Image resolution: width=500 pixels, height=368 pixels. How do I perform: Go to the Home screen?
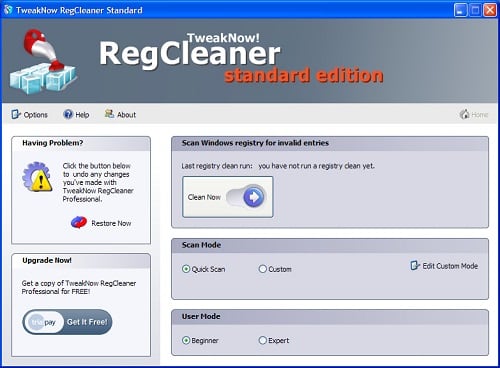coord(474,115)
